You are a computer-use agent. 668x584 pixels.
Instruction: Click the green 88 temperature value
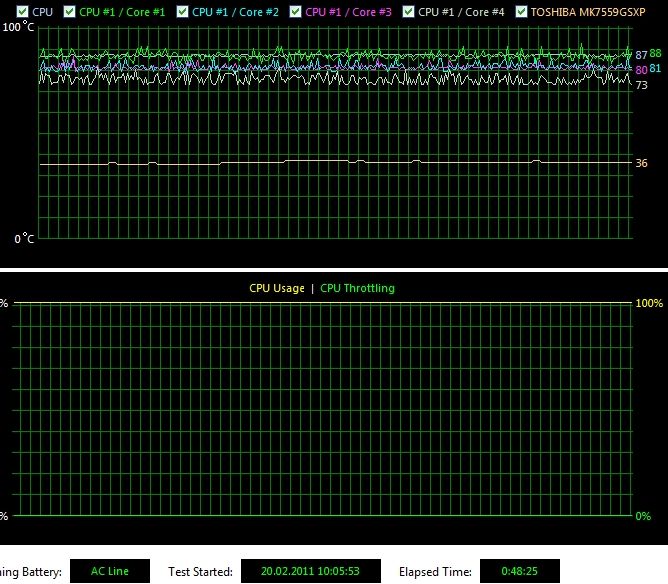click(655, 54)
